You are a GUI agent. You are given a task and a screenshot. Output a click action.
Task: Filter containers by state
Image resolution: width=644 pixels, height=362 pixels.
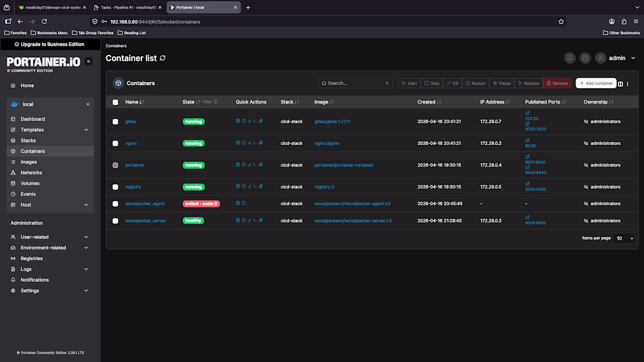(x=210, y=102)
